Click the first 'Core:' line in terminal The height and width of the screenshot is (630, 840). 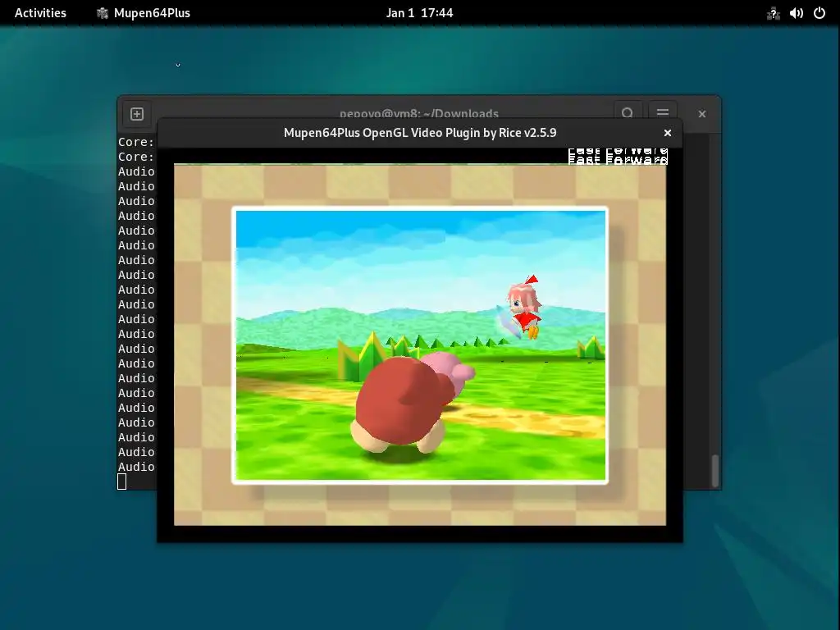click(136, 142)
